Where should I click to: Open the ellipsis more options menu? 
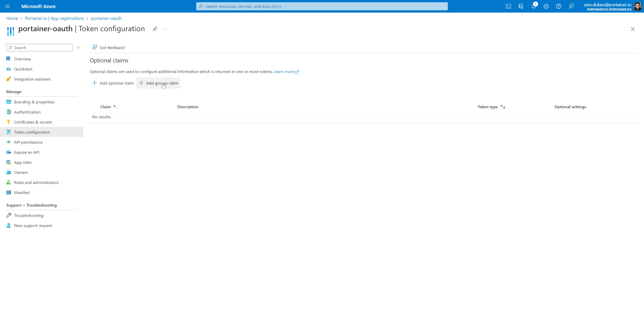click(x=165, y=29)
